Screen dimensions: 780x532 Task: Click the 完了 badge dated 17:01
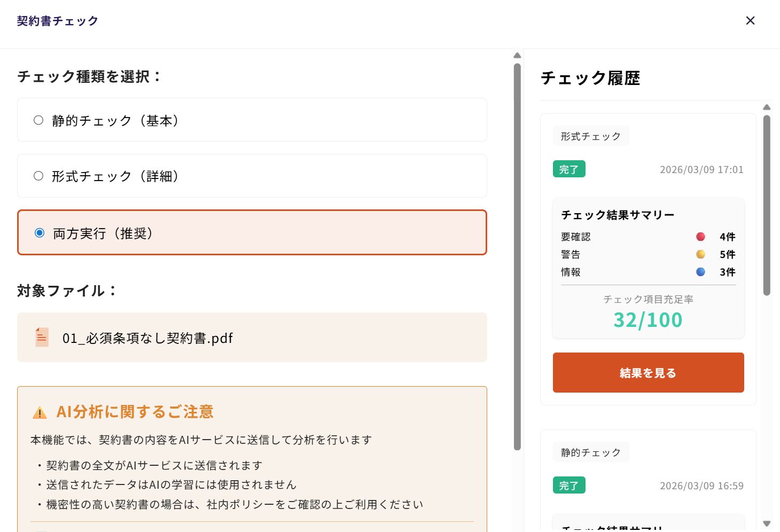point(569,169)
